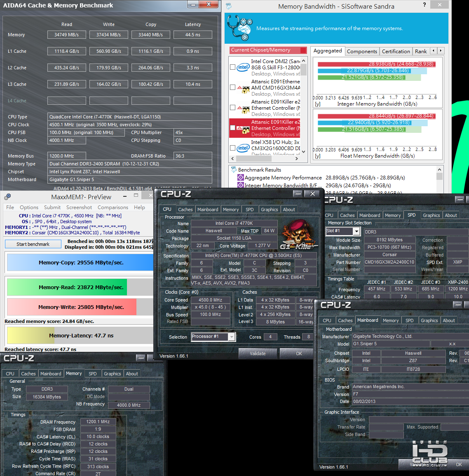
Task: Tick the Attansic E091 AMI CMD16GX3M4A checkbox
Action: pyautogui.click(x=233, y=87)
